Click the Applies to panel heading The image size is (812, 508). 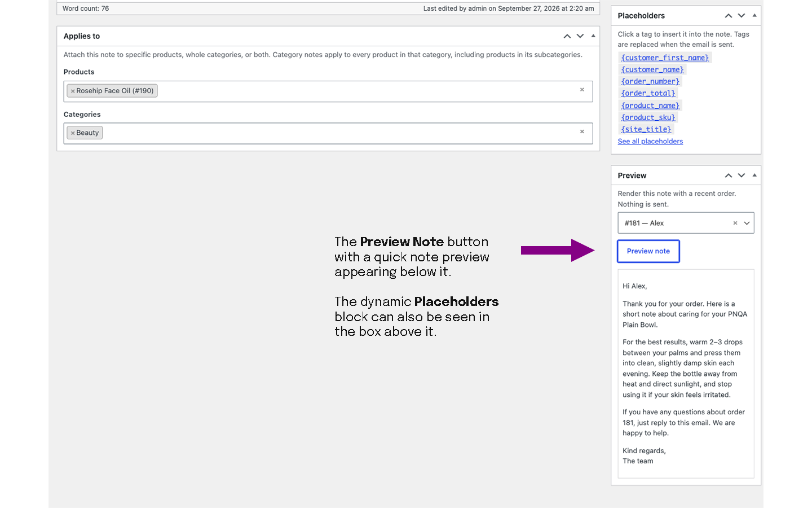(82, 36)
